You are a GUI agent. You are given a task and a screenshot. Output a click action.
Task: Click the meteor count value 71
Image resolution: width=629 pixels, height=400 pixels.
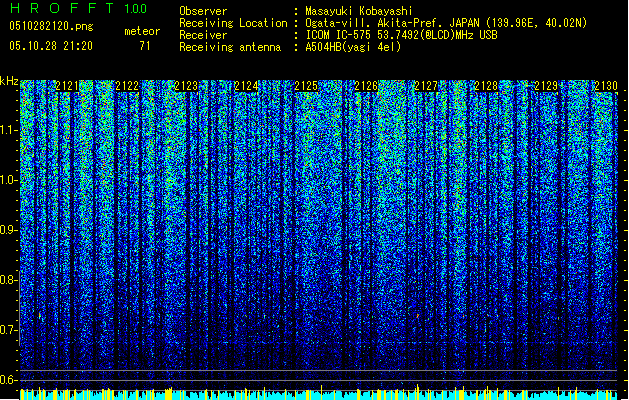pos(145,46)
